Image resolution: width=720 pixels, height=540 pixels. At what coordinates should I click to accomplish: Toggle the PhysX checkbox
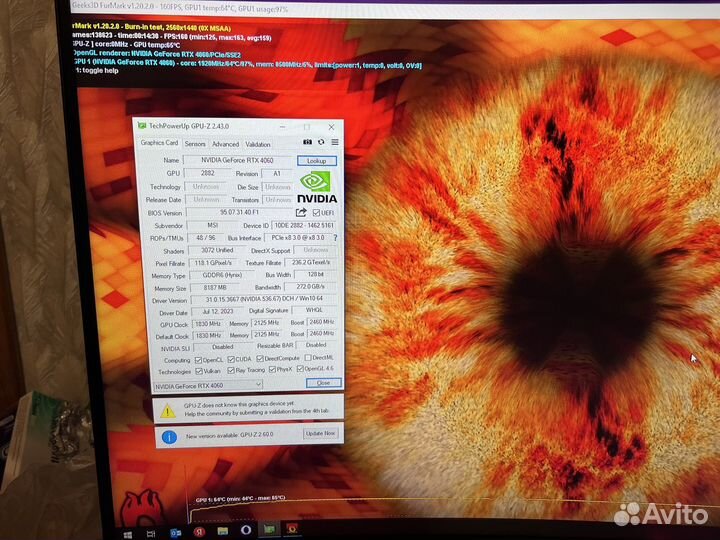click(x=272, y=369)
